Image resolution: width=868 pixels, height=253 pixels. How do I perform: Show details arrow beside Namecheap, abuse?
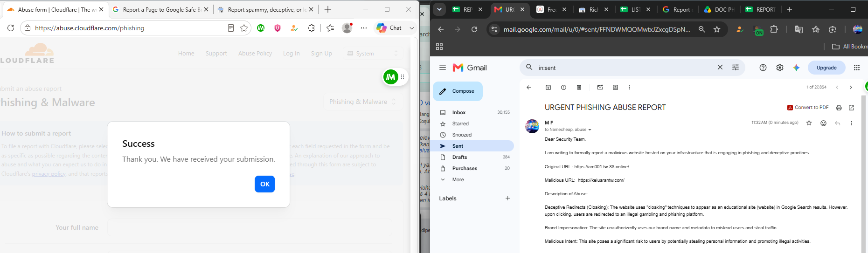pos(590,130)
